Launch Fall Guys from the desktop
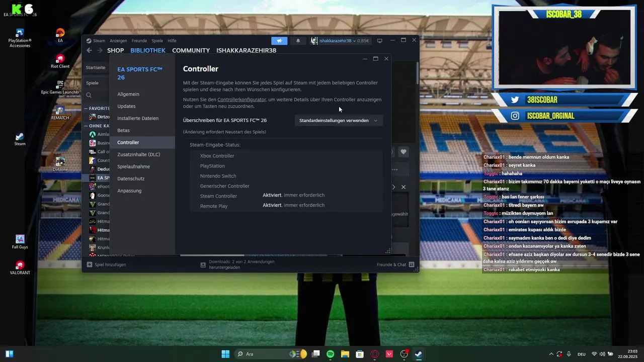The height and width of the screenshot is (362, 644). 20,242
